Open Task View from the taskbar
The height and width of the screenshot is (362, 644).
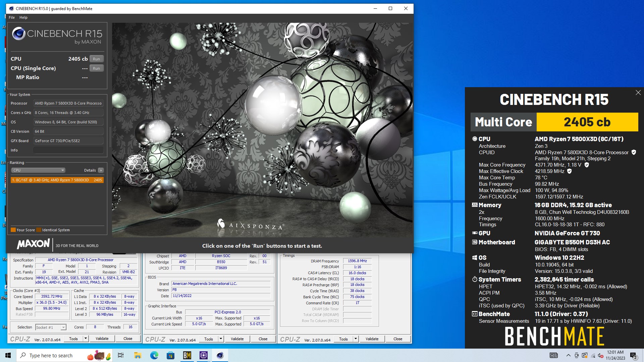[121, 355]
